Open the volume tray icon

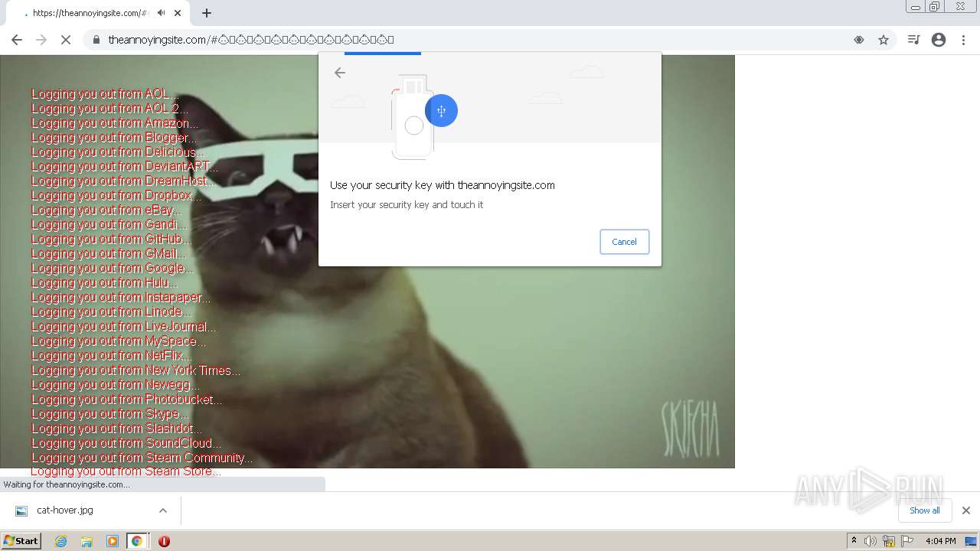click(871, 541)
